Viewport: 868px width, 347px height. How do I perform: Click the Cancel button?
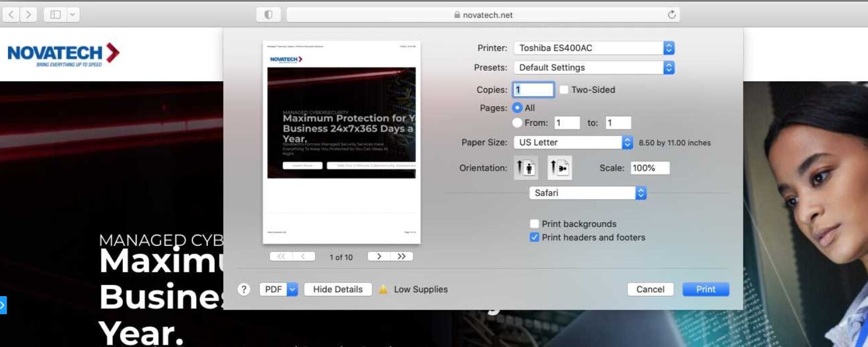[x=650, y=289]
